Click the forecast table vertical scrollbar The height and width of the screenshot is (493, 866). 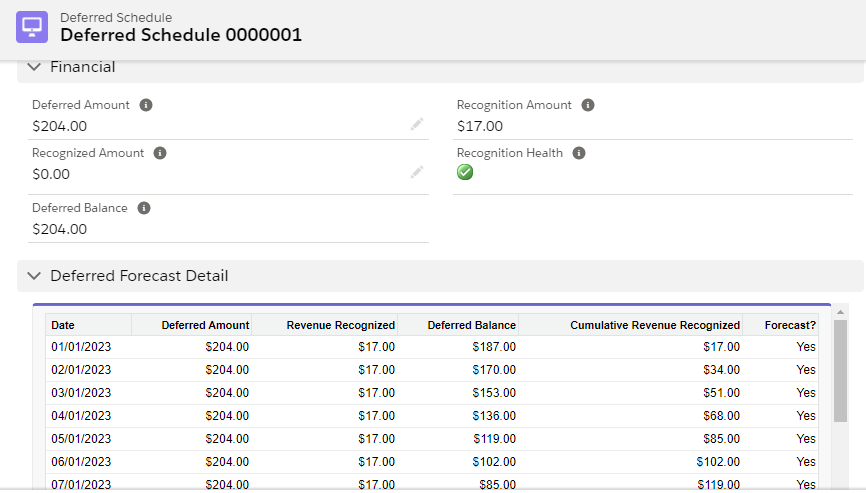click(840, 370)
